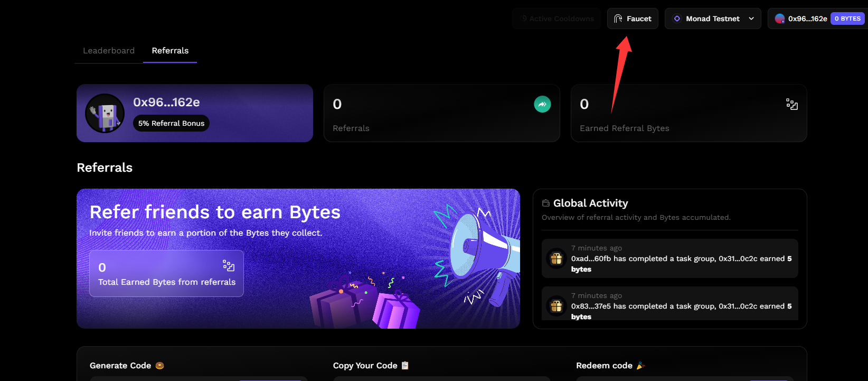The image size is (868, 381).
Task: Click the calendar icon beside Global Activity
Action: point(546,203)
